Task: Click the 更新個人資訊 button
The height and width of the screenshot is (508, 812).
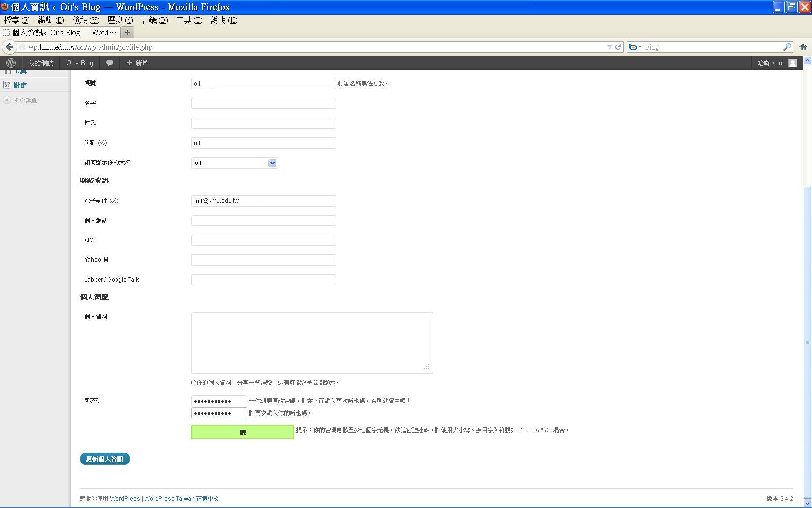Action: [104, 459]
